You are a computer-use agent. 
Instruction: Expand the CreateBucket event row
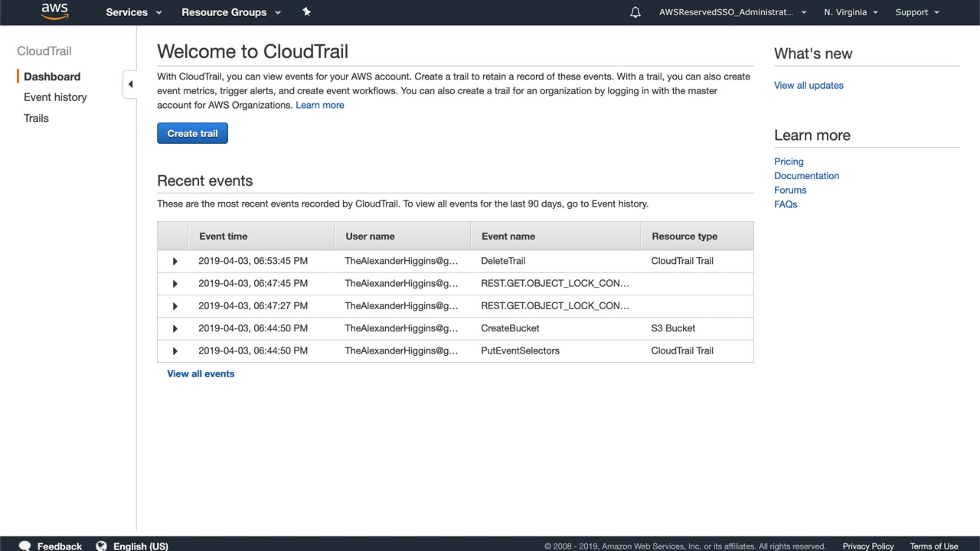point(175,328)
